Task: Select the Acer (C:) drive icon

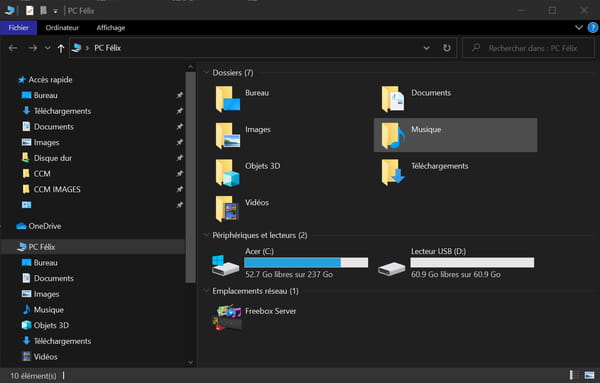Action: coord(225,265)
